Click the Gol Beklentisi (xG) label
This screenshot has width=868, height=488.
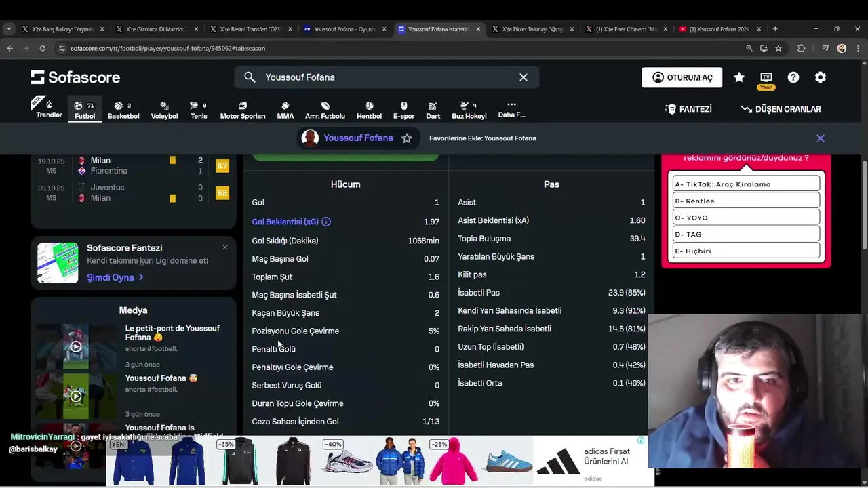click(x=285, y=222)
